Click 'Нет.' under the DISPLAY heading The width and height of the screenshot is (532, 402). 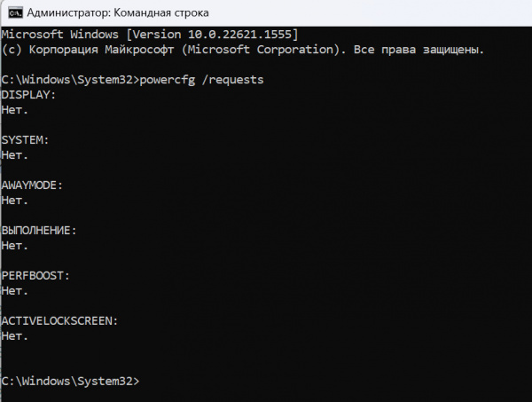click(15, 110)
